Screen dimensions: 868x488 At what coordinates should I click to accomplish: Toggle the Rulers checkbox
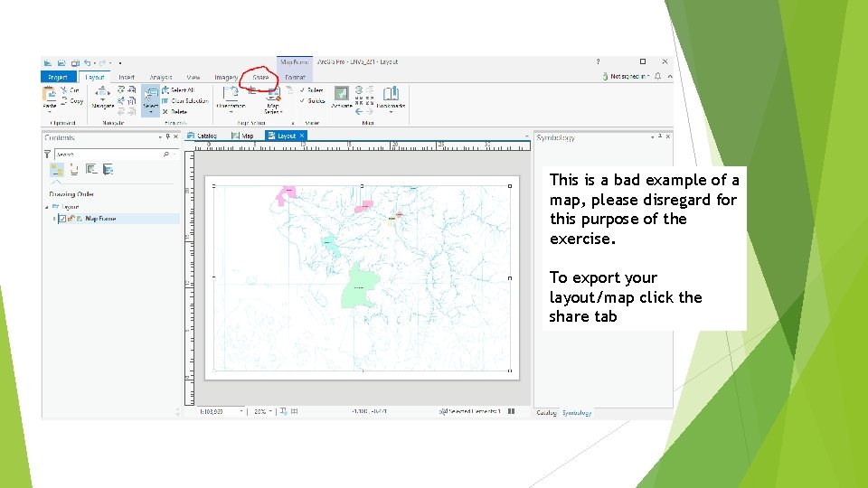click(x=312, y=89)
